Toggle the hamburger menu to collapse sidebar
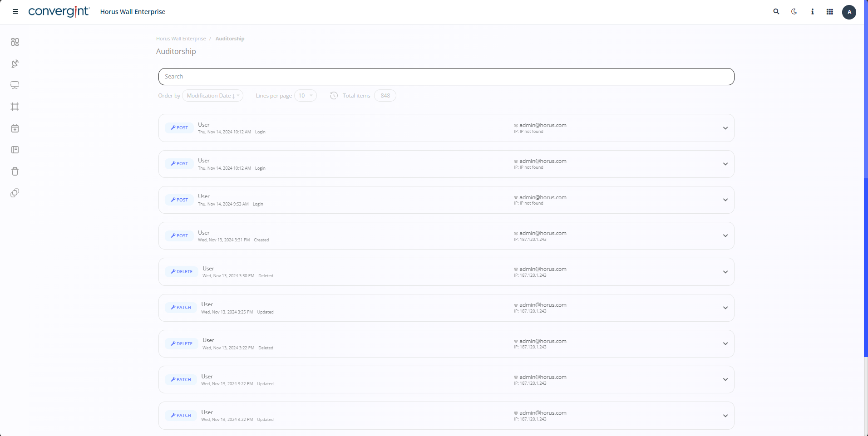The image size is (868, 436). 15,12
